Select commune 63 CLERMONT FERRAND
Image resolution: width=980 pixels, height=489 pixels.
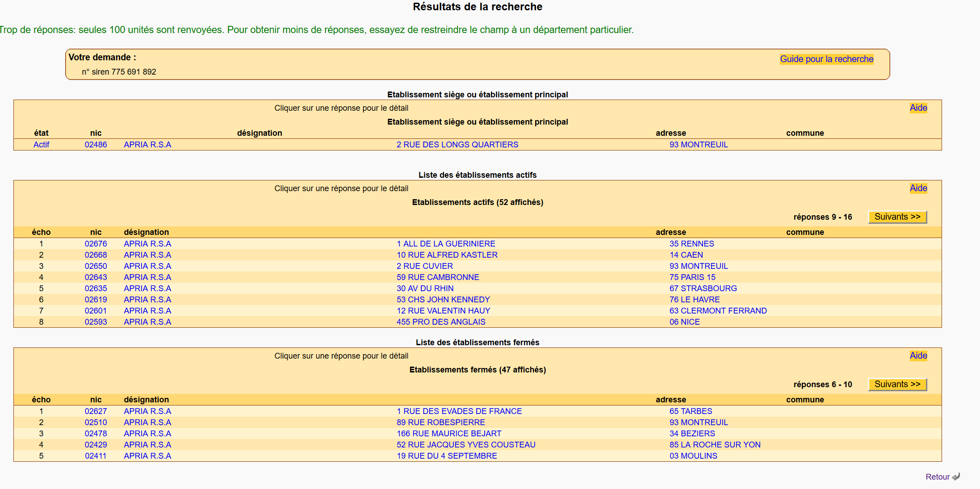(718, 310)
